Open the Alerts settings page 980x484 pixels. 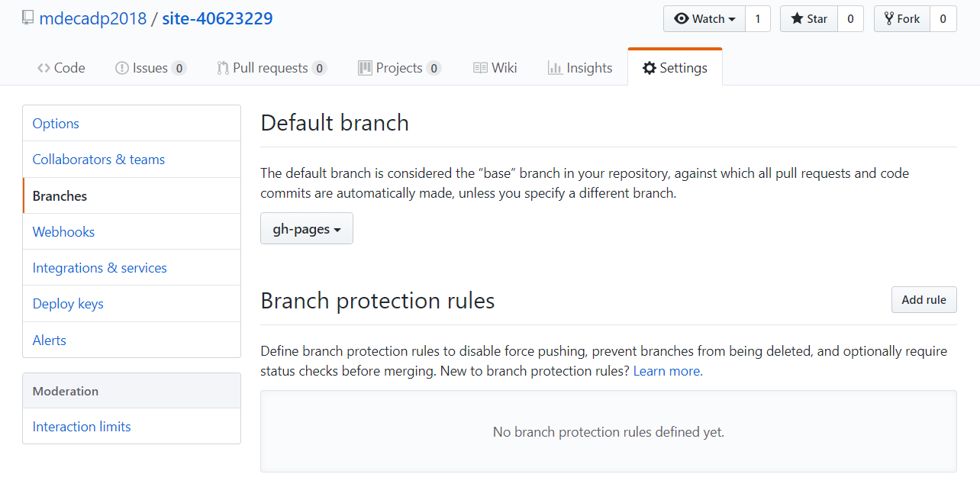pos(131,340)
